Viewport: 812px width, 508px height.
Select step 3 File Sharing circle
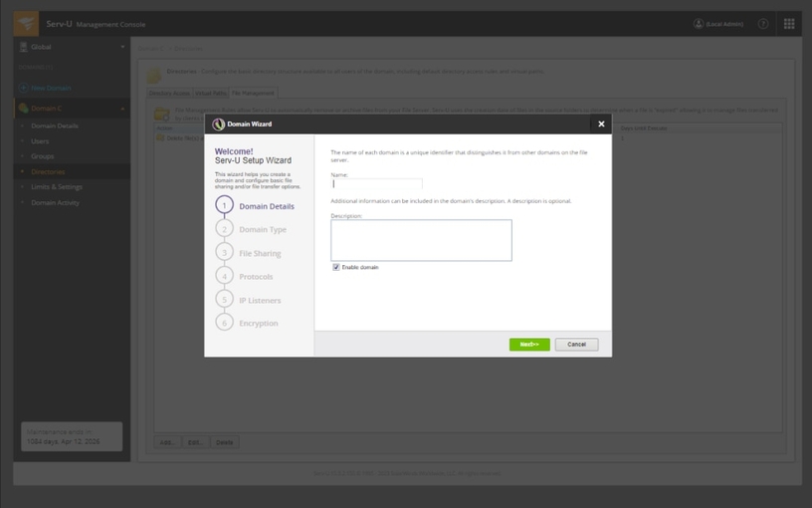(224, 253)
